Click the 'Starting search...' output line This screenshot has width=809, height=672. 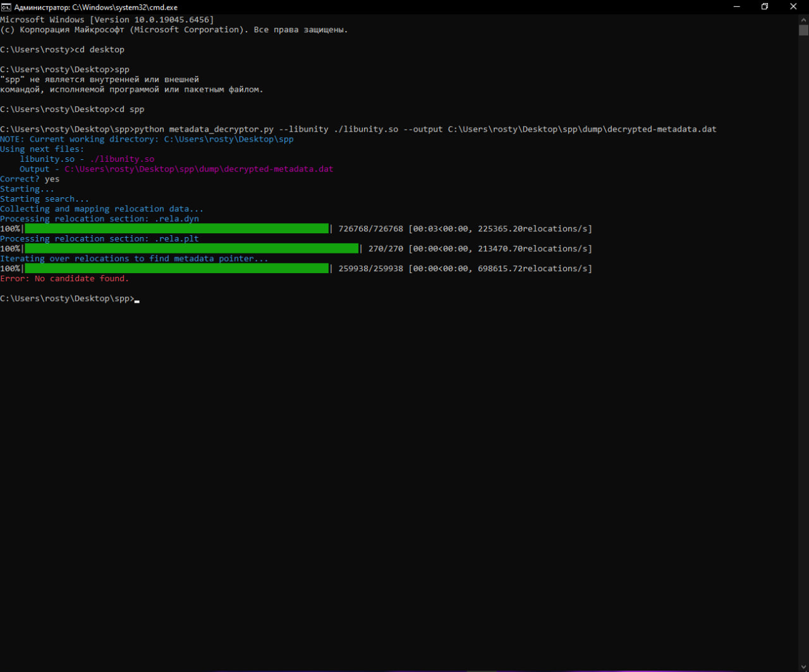pos(44,199)
